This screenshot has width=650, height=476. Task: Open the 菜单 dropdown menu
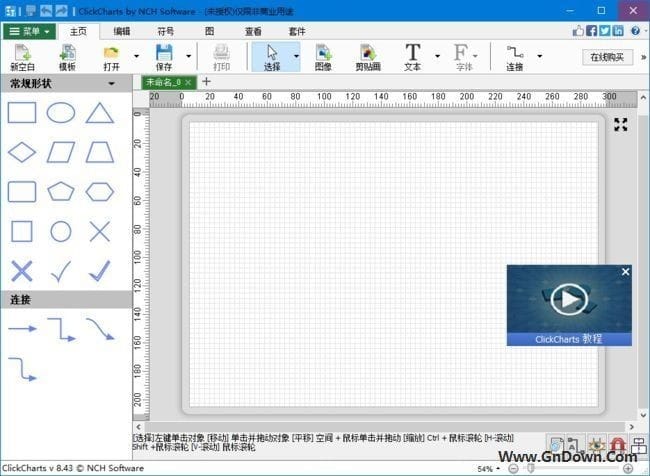click(29, 31)
